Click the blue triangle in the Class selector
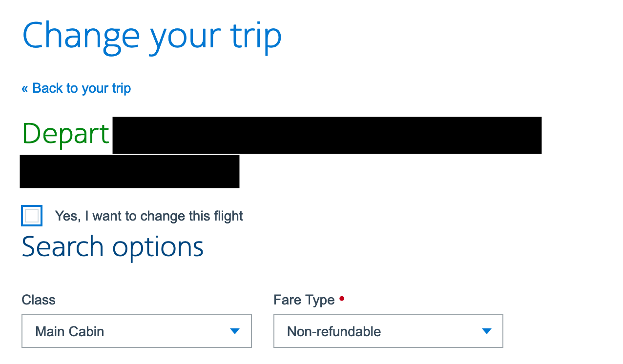This screenshot has width=623, height=364. coord(235,331)
